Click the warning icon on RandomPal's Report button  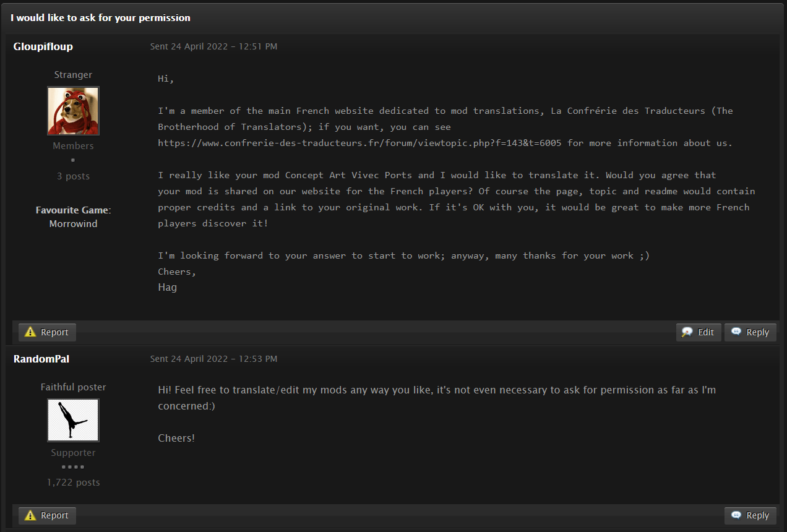(x=30, y=515)
